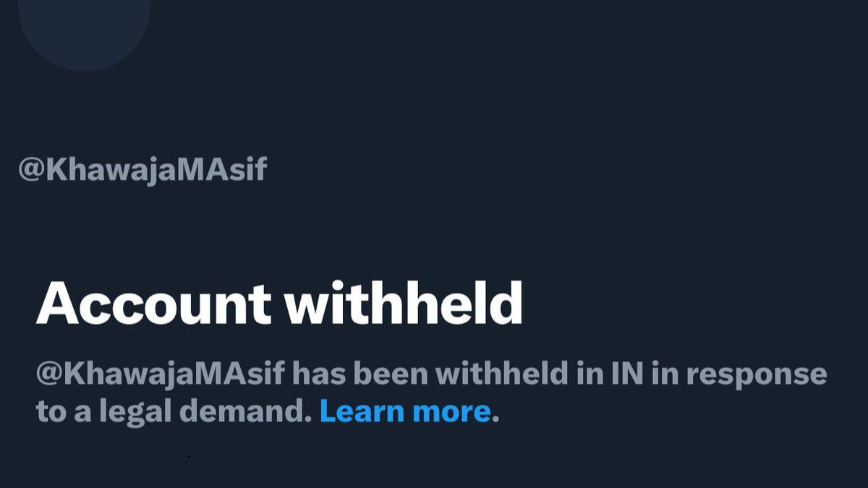This screenshot has height=488, width=868.
Task: Click the Learn more link
Action: [404, 411]
